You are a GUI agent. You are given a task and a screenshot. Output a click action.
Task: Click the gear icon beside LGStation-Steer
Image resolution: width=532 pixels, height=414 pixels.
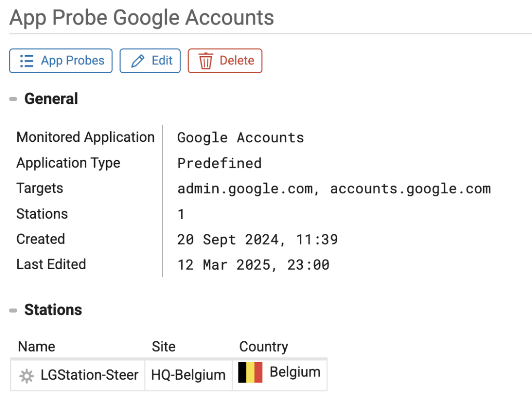(x=26, y=376)
